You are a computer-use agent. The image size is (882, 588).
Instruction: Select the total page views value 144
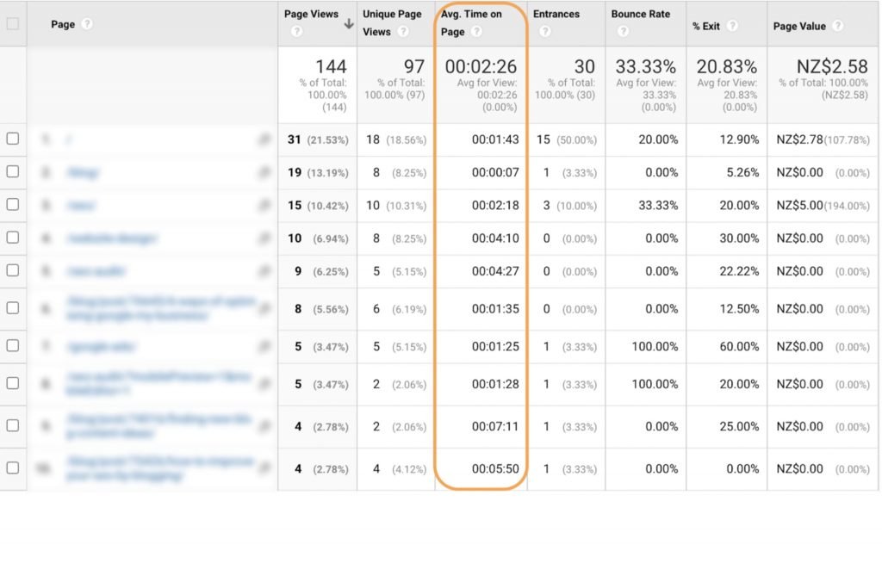[x=331, y=66]
